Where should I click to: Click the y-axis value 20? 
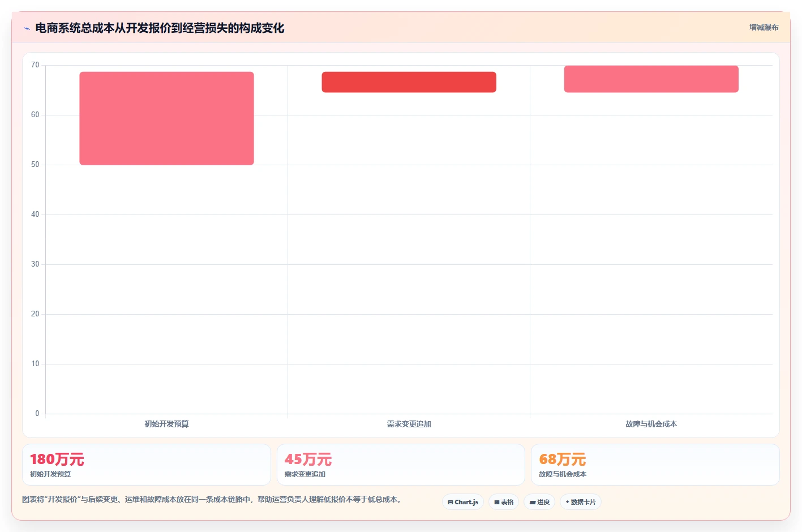[x=35, y=314]
